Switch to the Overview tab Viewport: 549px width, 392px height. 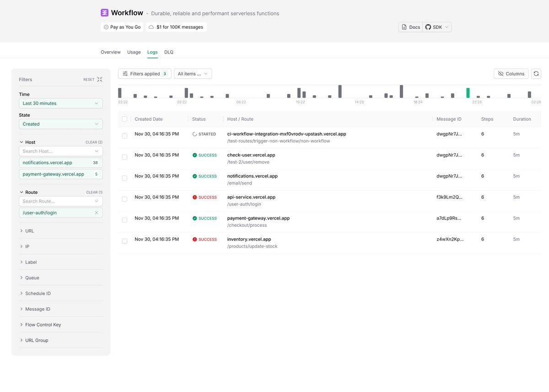[x=111, y=52]
